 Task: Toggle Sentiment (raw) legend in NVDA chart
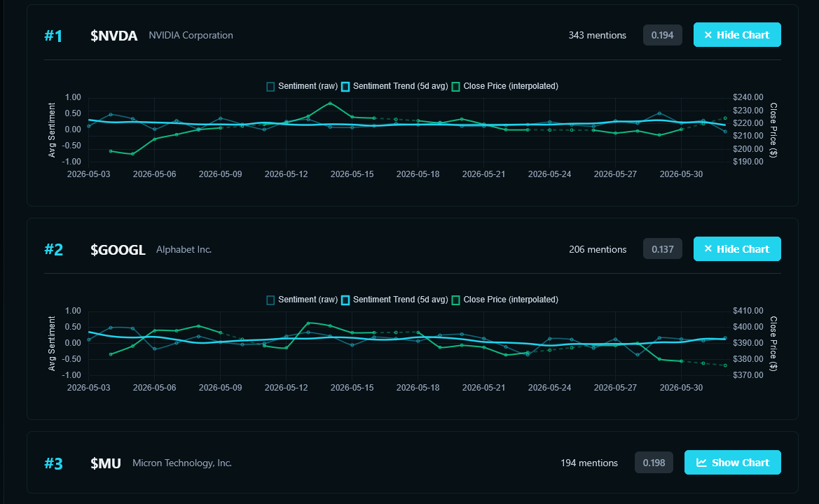click(x=302, y=86)
